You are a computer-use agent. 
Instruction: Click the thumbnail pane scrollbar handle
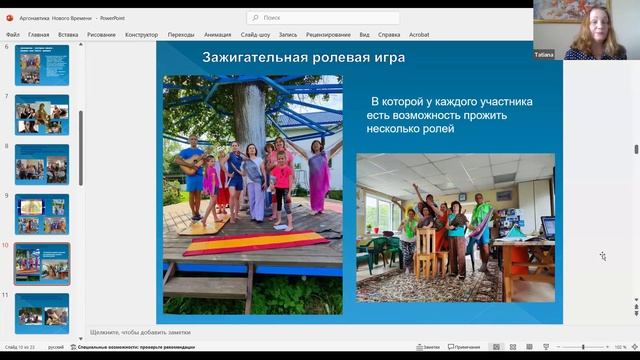point(81,148)
